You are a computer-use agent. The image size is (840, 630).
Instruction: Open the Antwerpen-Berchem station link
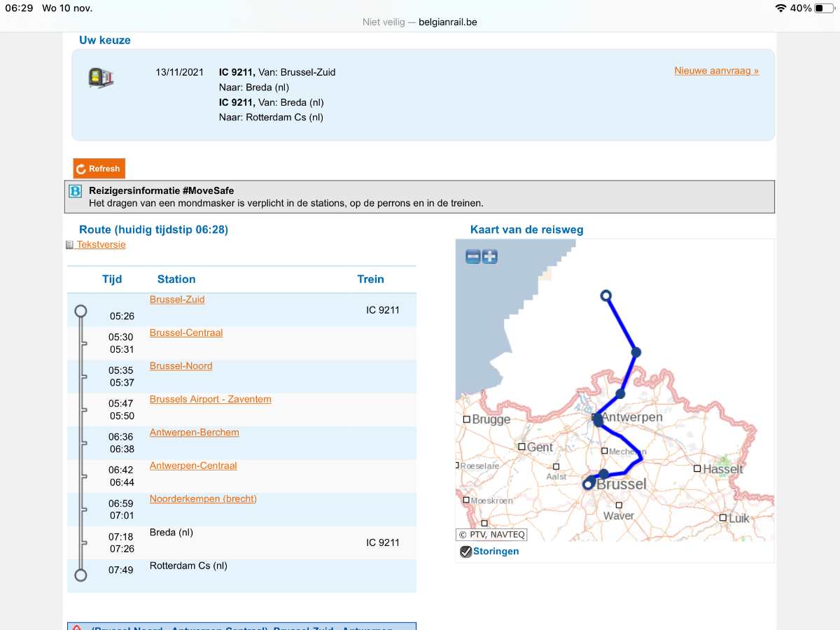(x=194, y=433)
